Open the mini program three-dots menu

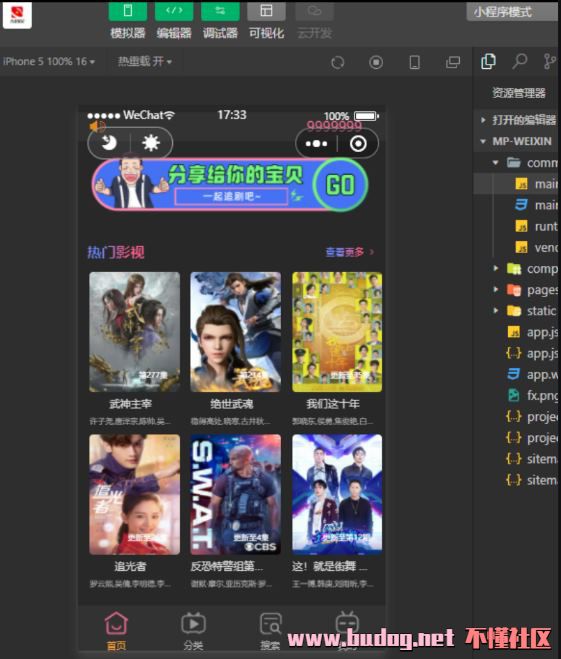[x=316, y=144]
